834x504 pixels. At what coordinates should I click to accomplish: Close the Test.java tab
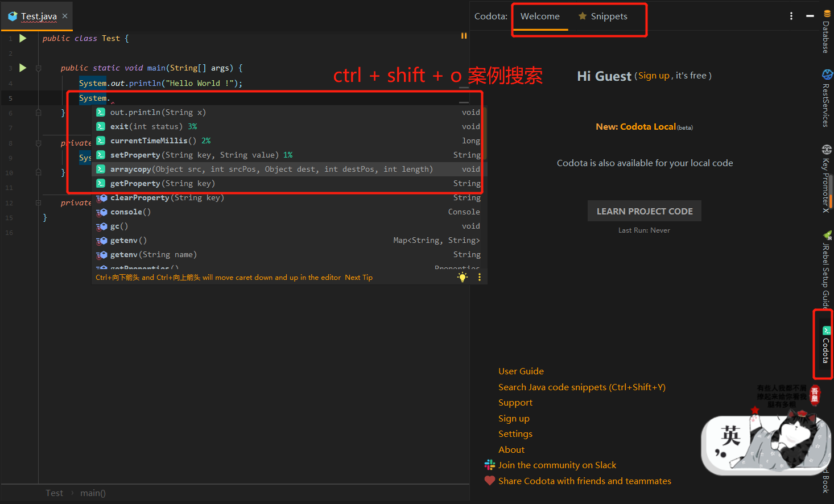tap(65, 16)
